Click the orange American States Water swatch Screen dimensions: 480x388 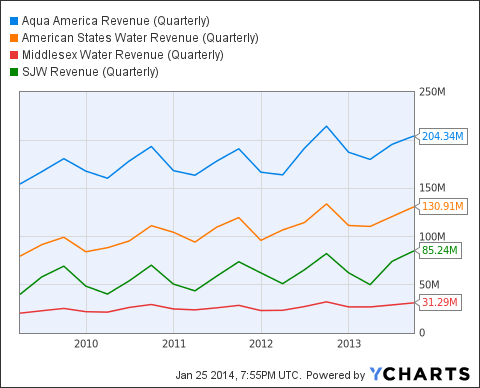pos(14,38)
